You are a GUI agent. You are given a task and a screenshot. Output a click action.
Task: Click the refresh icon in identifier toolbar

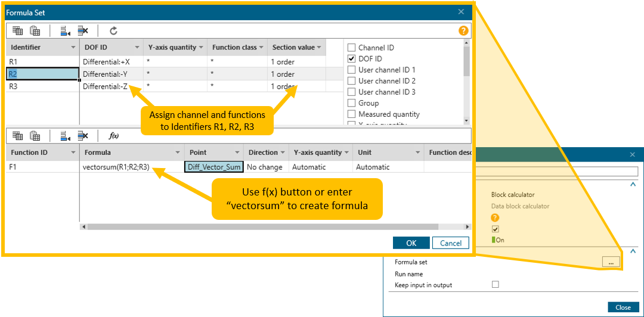(x=113, y=31)
